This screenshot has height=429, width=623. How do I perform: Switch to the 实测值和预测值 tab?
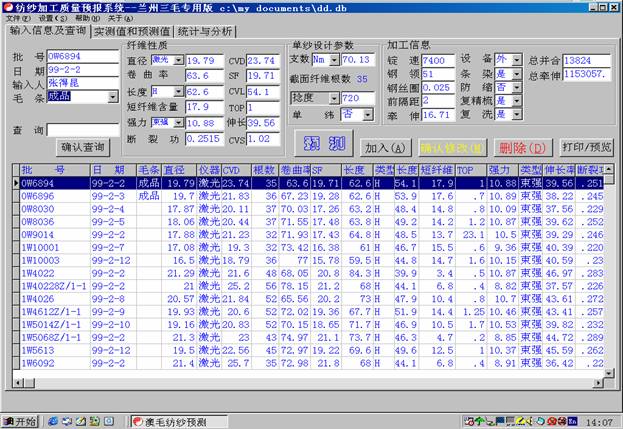coord(130,32)
